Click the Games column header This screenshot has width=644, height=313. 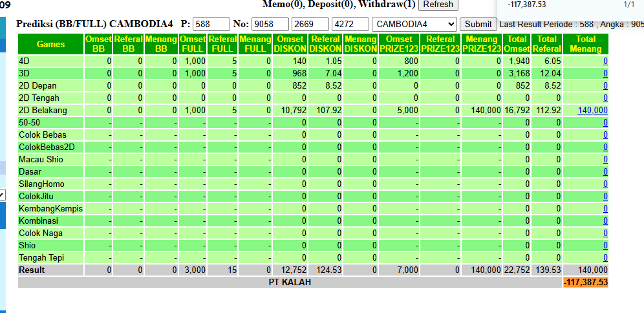[x=51, y=45]
